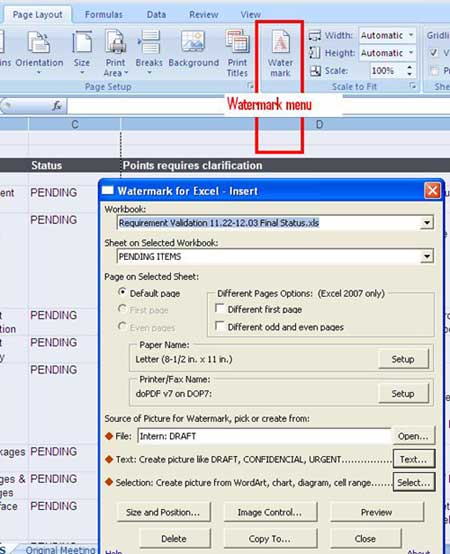Screen dimensions: 450x554
Task: Enable Different odd and even pages checkbox
Action: pyautogui.click(x=220, y=326)
